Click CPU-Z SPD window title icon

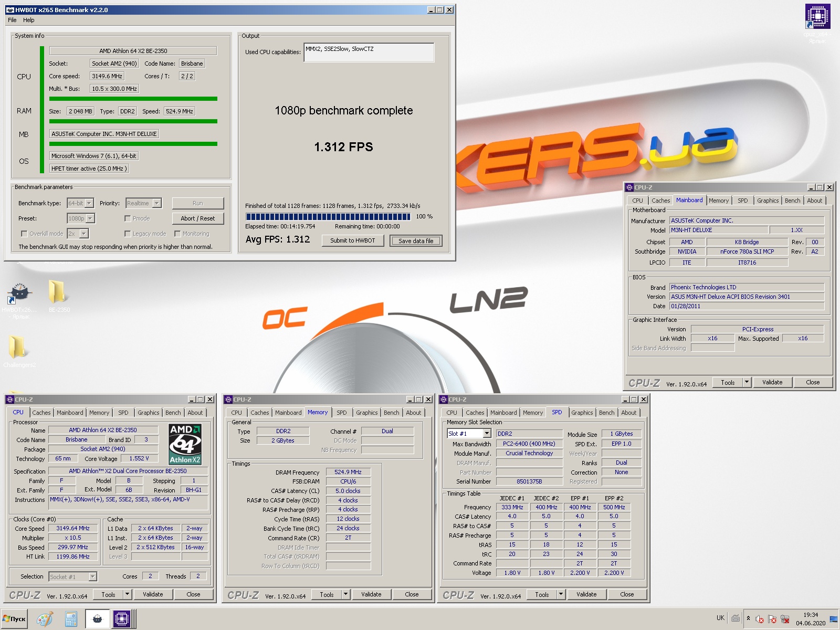[444, 400]
